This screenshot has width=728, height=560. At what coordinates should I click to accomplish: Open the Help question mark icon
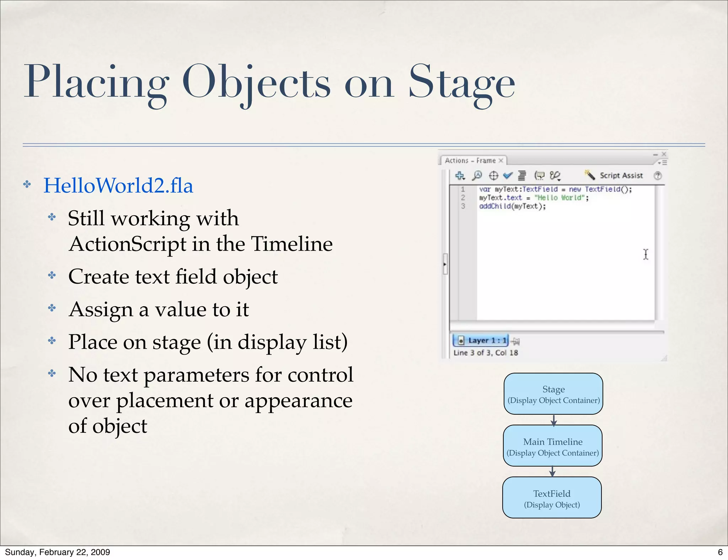pos(658,176)
